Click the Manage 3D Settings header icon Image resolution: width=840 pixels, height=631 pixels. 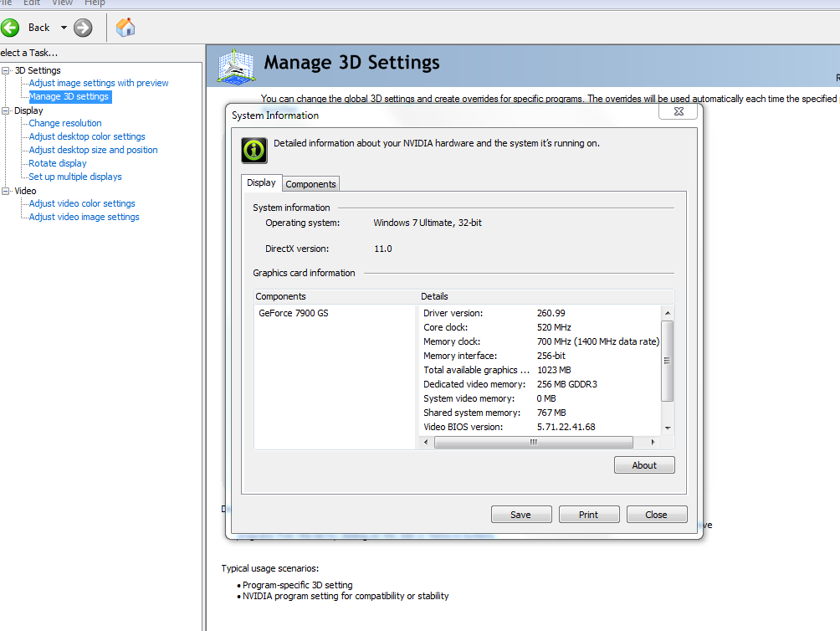click(236, 66)
